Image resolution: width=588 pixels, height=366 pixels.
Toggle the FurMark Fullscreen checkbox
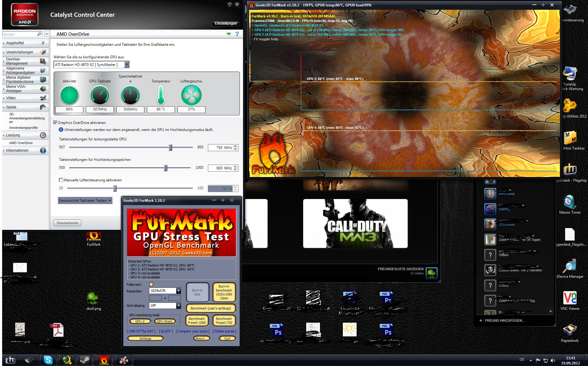[151, 284]
